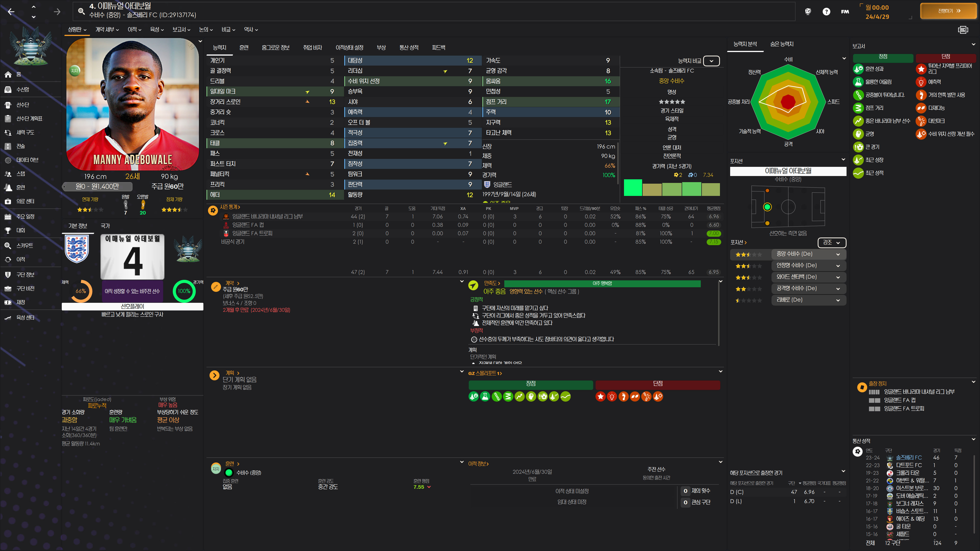Click the magnifier search icon in the top bar
Viewport: 980px width, 551px height.
[81, 11]
